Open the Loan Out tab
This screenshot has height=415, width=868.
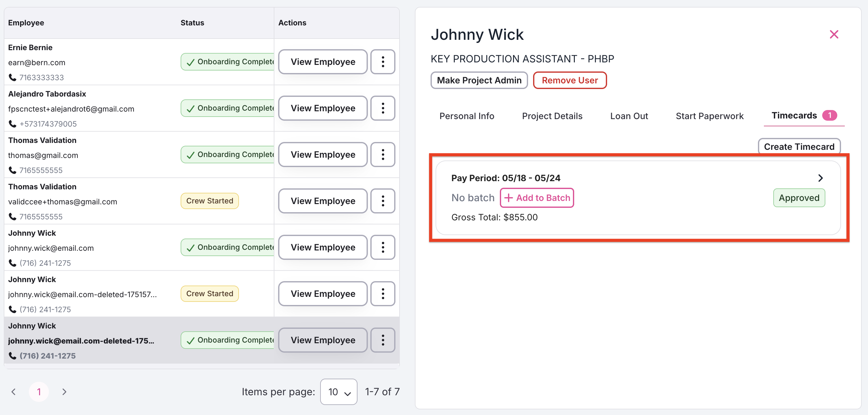pyautogui.click(x=629, y=116)
